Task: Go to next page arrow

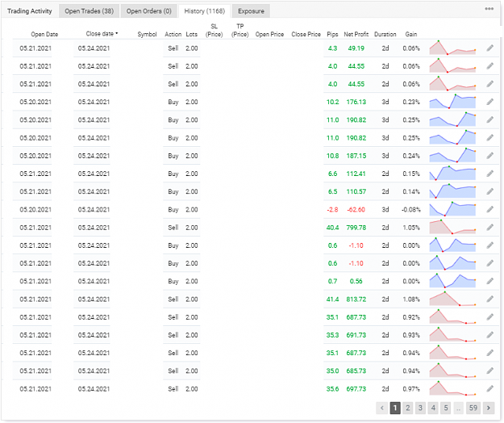Action: point(489,408)
